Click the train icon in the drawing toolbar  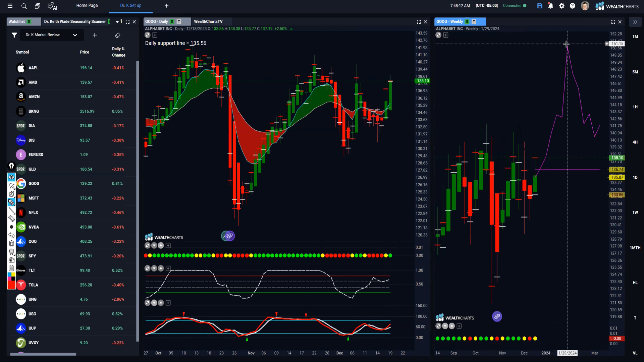click(11, 252)
